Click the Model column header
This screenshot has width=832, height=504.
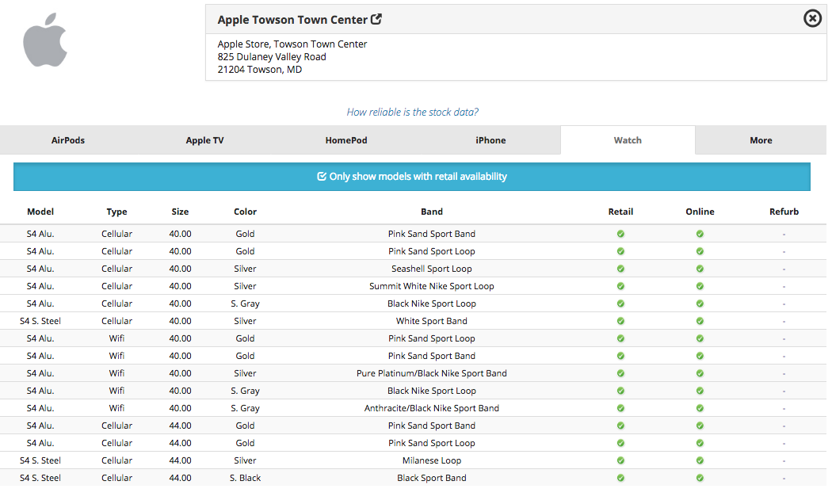(x=40, y=212)
